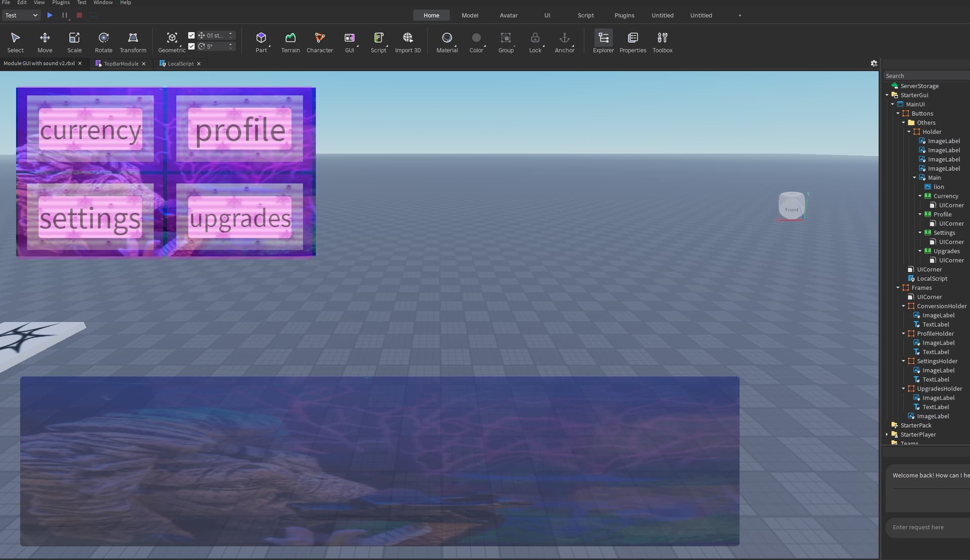Open the Toolbox panel
The image size is (970, 560).
pos(662,41)
